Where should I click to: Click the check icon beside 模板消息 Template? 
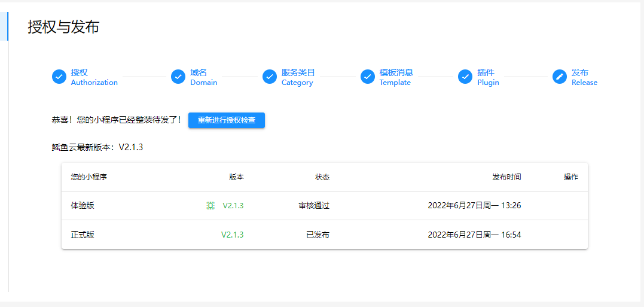pyautogui.click(x=368, y=77)
